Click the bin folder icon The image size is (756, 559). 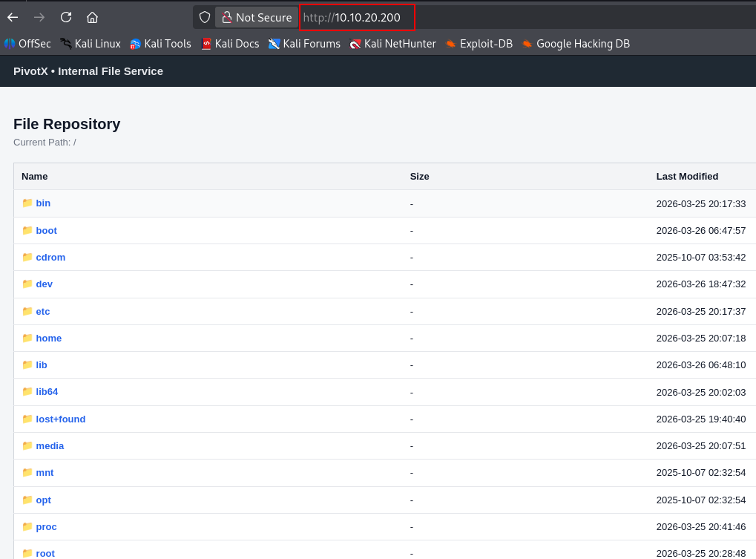[27, 203]
